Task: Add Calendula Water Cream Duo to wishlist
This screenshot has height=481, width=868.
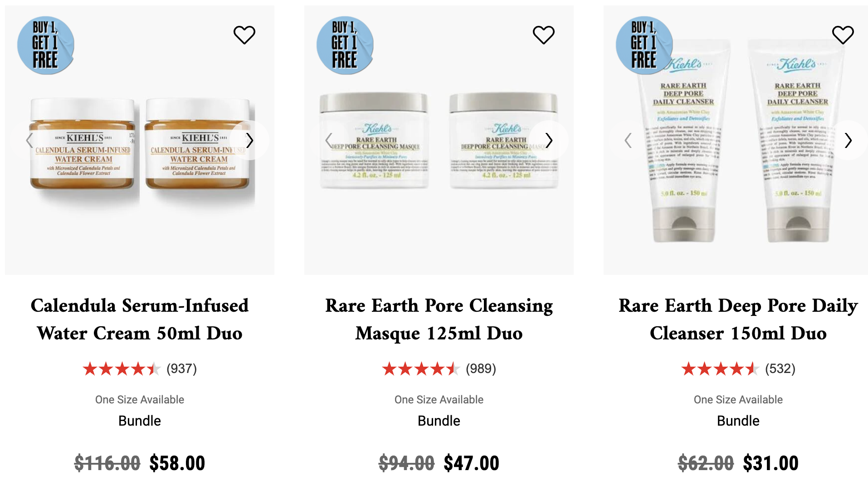Action: point(244,35)
